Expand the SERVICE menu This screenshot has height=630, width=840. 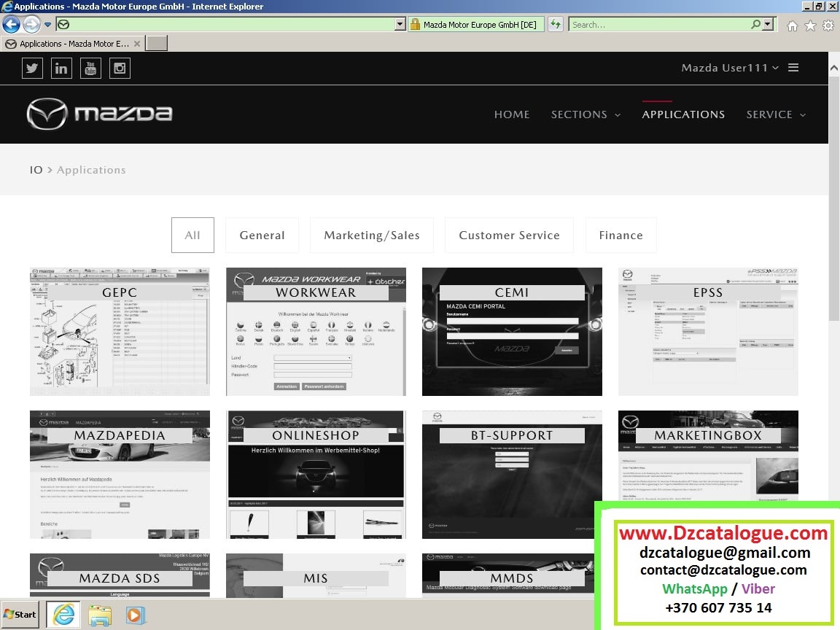coord(776,114)
